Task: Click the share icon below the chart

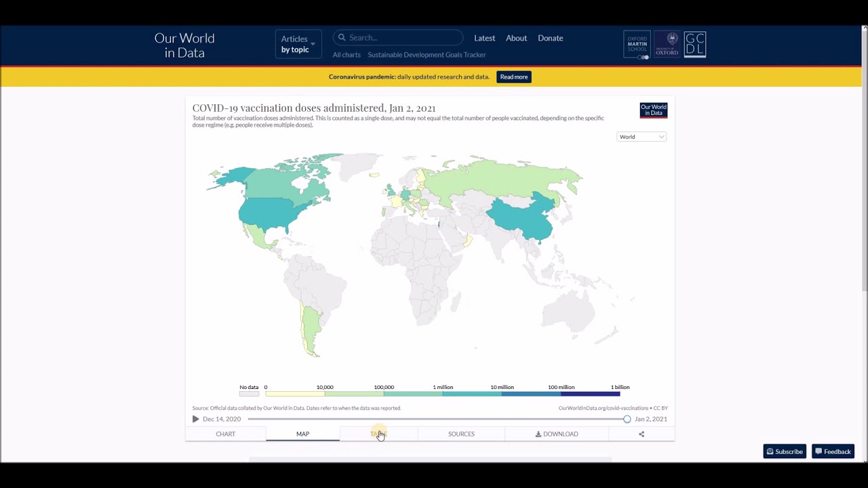Action: (x=642, y=434)
